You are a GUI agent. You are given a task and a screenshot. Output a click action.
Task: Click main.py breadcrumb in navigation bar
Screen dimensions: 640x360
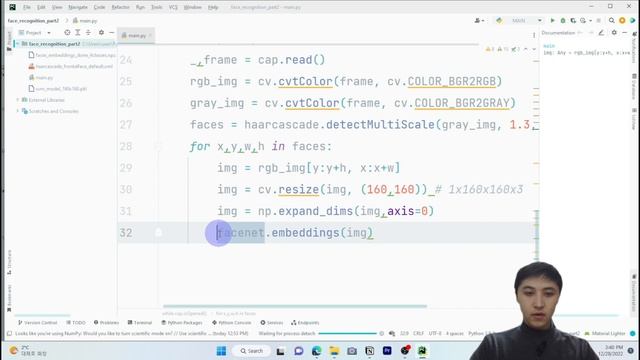point(85,20)
